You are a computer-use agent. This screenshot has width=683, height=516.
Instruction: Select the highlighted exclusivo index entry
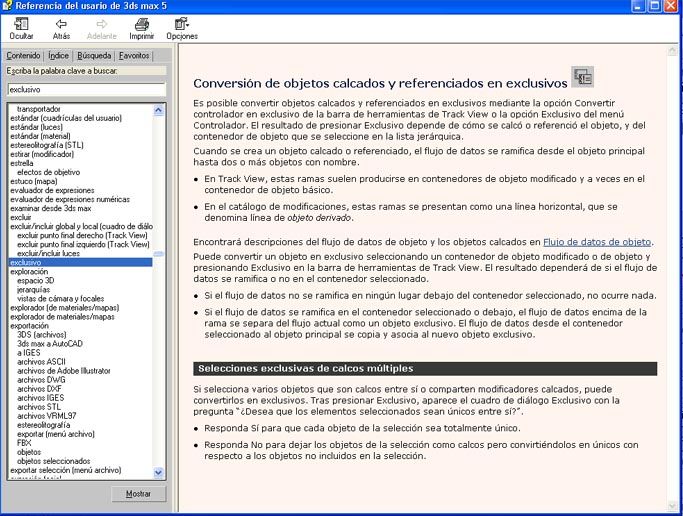(x=81, y=263)
